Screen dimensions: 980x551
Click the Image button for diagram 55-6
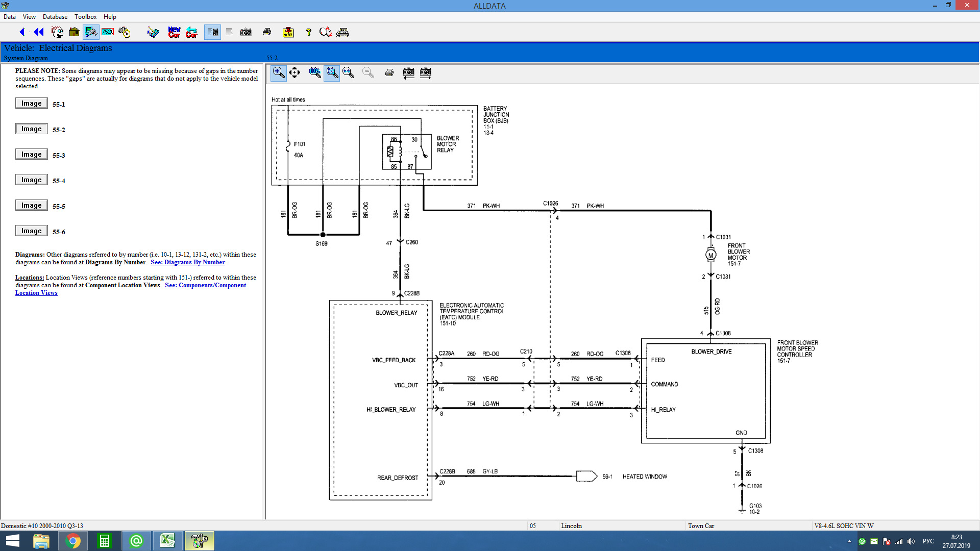click(x=30, y=231)
